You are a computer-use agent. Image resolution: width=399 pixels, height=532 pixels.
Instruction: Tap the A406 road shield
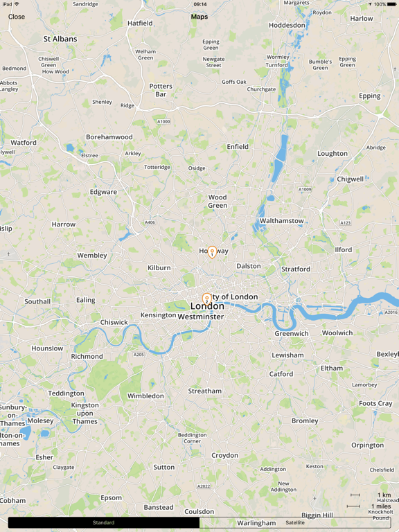pos(150,222)
